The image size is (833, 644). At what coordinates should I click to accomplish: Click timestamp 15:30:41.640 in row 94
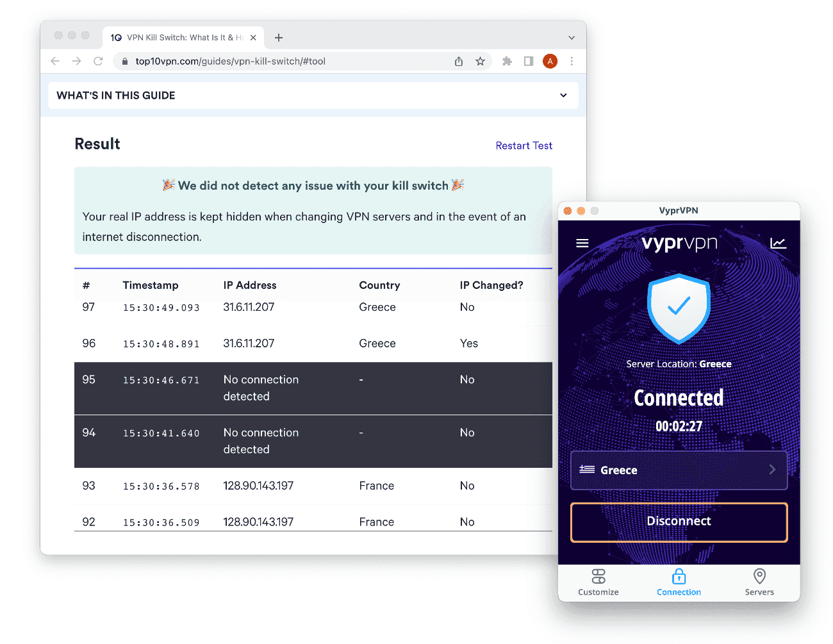161,433
